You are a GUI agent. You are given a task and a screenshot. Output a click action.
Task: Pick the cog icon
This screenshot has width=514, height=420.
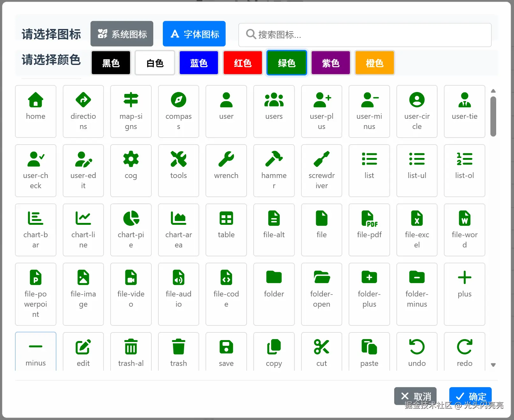click(x=131, y=170)
